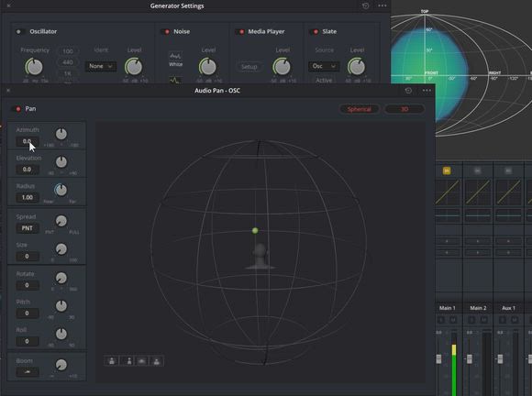Click the grey Main 2 dynamics icon in the mixer
Screen dimensions: 532x396
477,170
